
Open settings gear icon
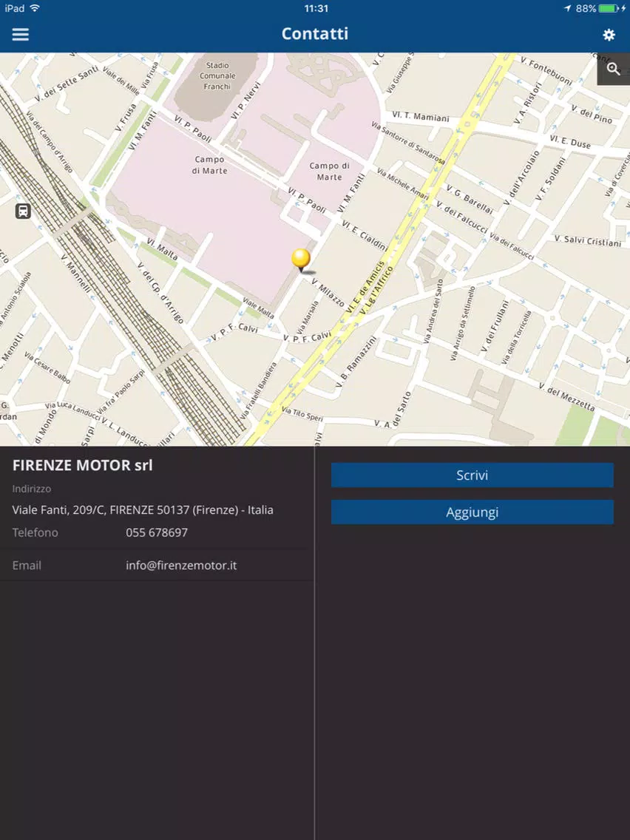(x=609, y=35)
